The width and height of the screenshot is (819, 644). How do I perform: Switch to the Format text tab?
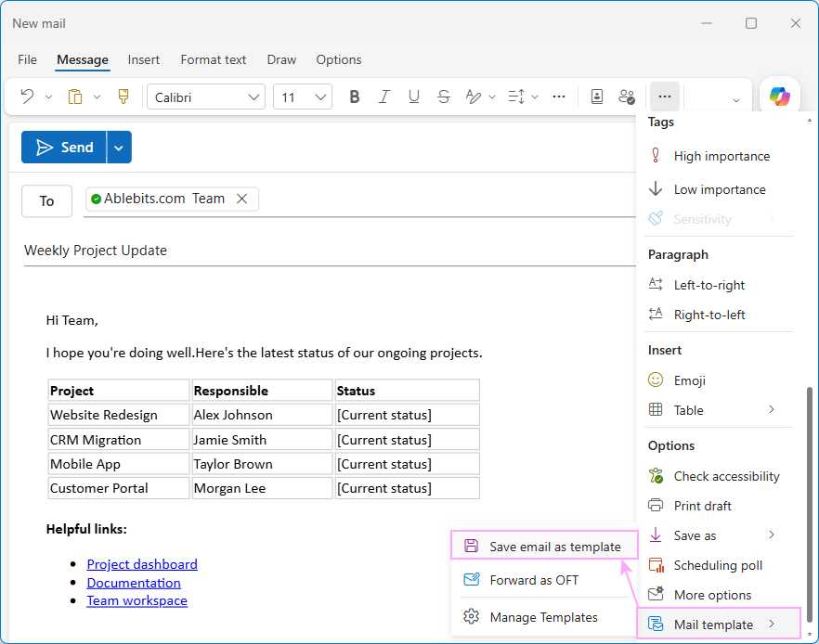214,59
